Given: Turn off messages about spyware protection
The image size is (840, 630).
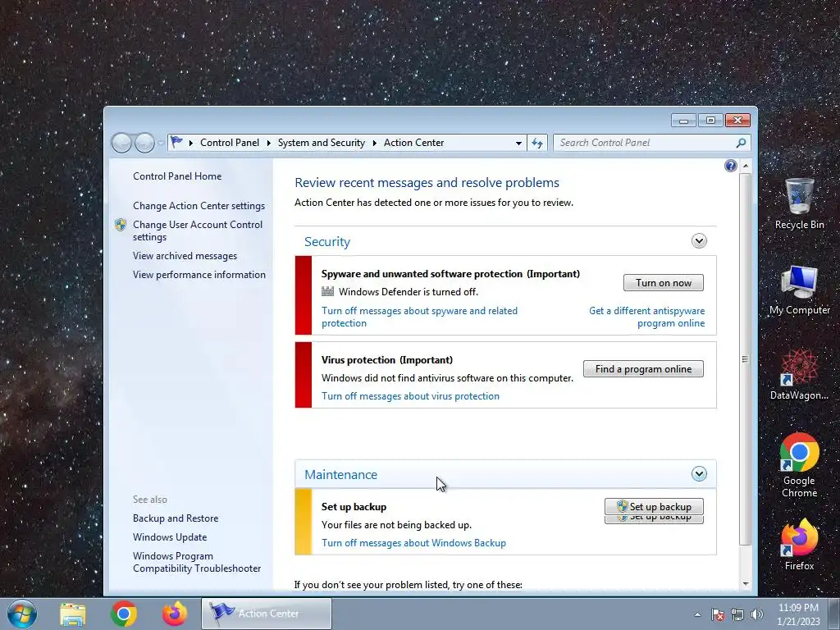Looking at the screenshot, I should coord(419,317).
